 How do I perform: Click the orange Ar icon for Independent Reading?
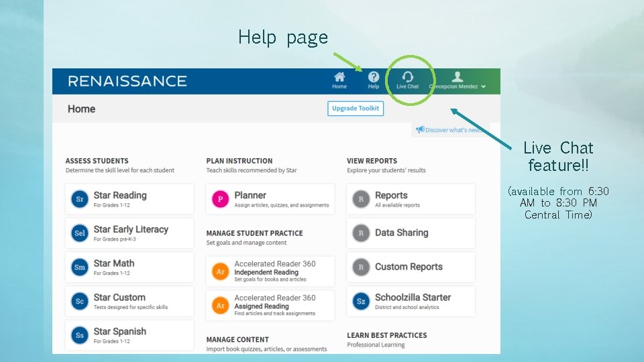click(221, 271)
